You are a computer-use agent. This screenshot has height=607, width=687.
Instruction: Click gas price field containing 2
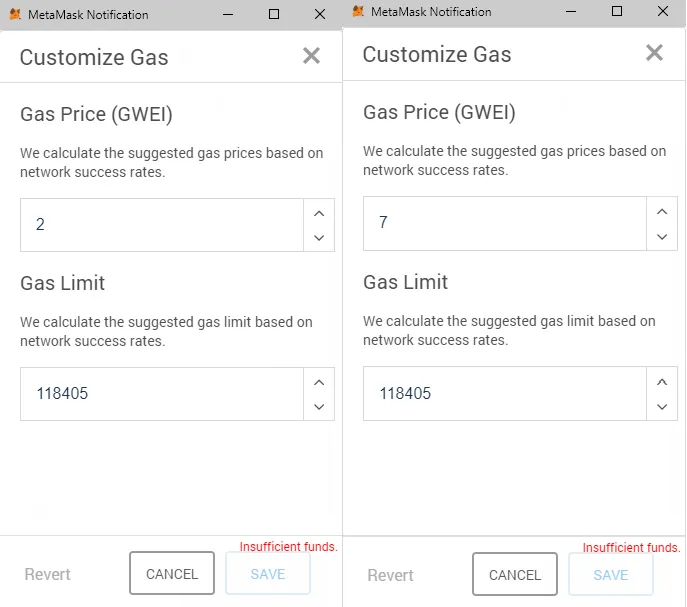pos(162,225)
